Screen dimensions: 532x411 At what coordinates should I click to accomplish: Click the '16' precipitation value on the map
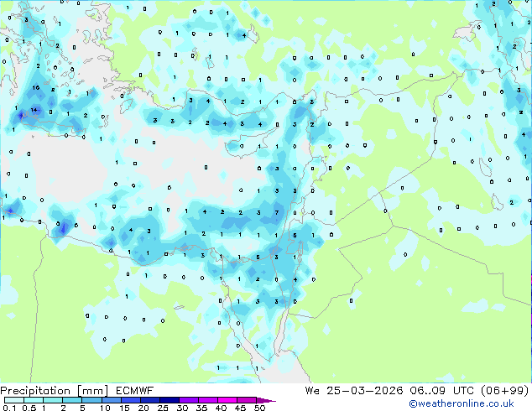tap(35, 88)
